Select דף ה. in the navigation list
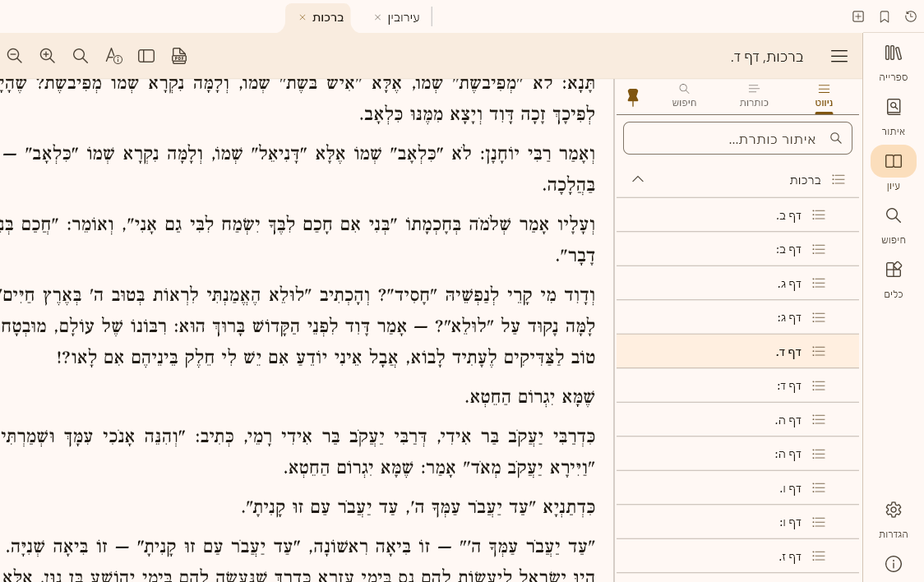Viewport: 924px width, 582px height. [x=788, y=419]
